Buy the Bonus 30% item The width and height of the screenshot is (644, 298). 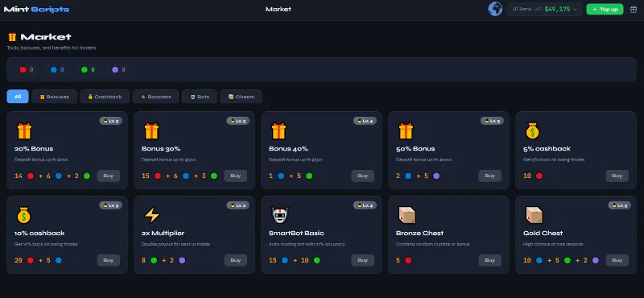(x=235, y=176)
